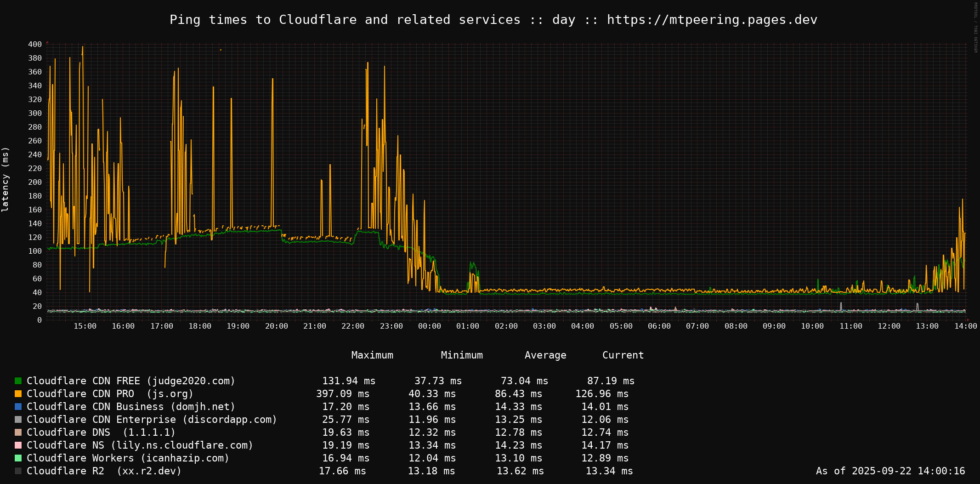Click the 12.89 ms Workers current value
This screenshot has height=484, width=980.
[x=605, y=458]
